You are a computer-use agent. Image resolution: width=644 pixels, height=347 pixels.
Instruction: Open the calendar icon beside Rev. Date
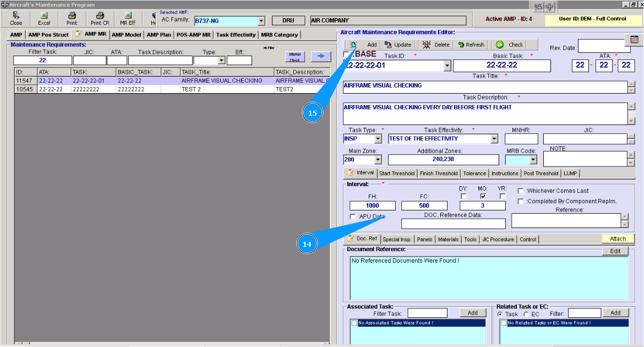(x=634, y=40)
